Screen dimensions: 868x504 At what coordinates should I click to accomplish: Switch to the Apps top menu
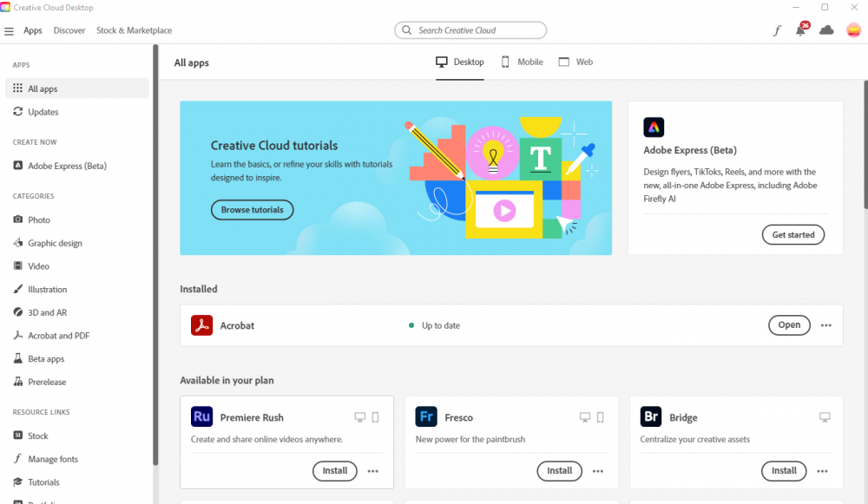pos(33,30)
